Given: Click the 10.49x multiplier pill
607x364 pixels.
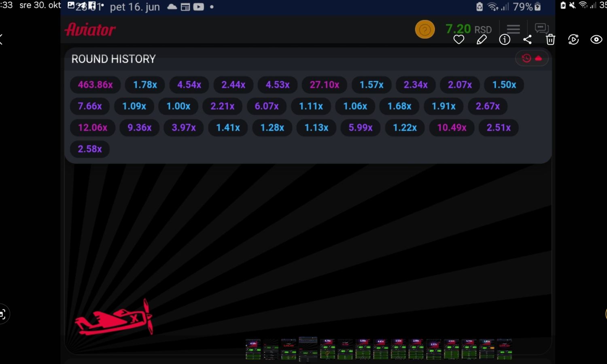Looking at the screenshot, I should tap(452, 128).
